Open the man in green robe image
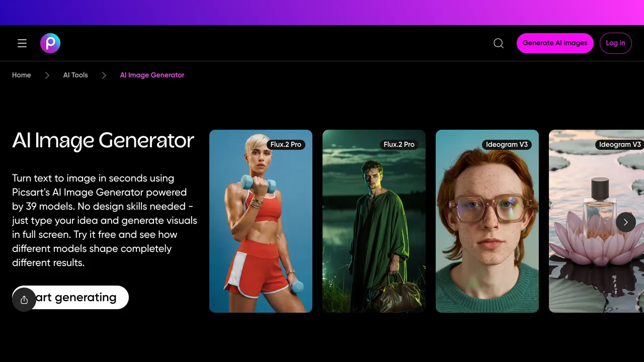This screenshot has width=644, height=362. coord(374,221)
